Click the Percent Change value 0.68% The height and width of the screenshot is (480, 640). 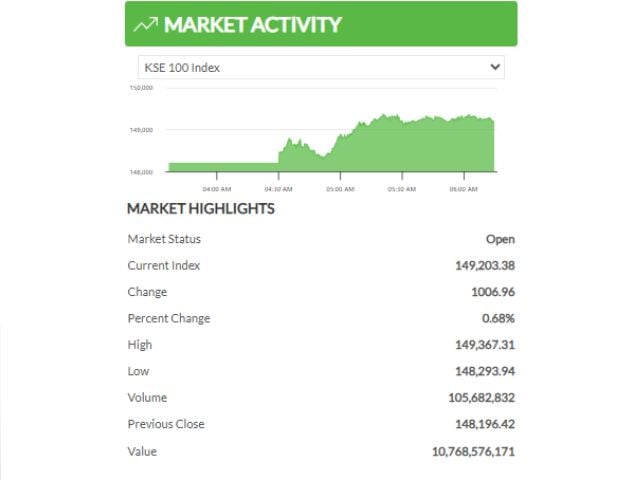(498, 318)
